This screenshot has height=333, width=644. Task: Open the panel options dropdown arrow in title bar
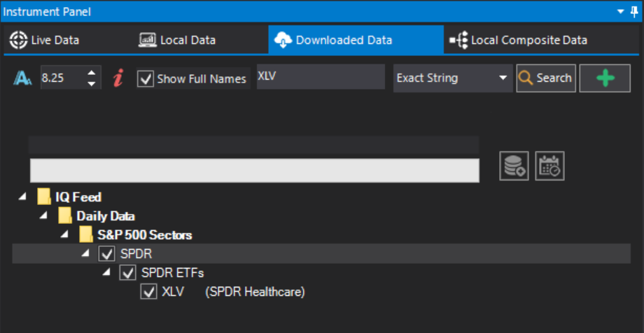tap(621, 12)
